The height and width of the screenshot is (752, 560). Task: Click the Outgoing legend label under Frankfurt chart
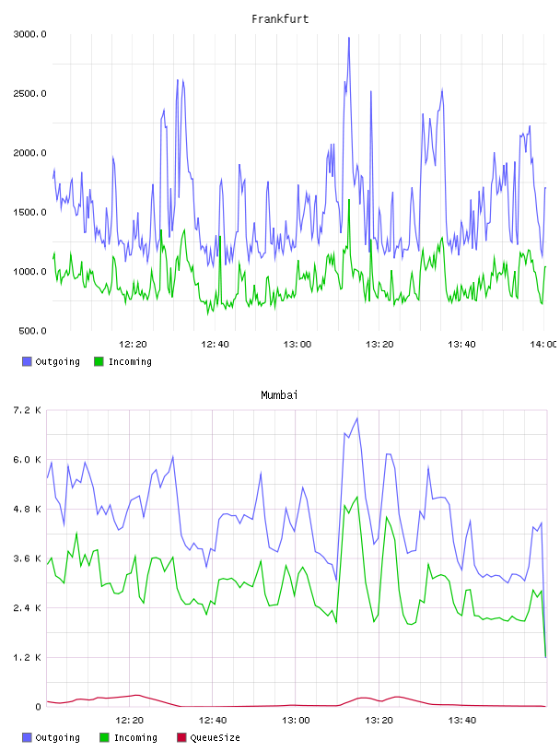click(57, 361)
